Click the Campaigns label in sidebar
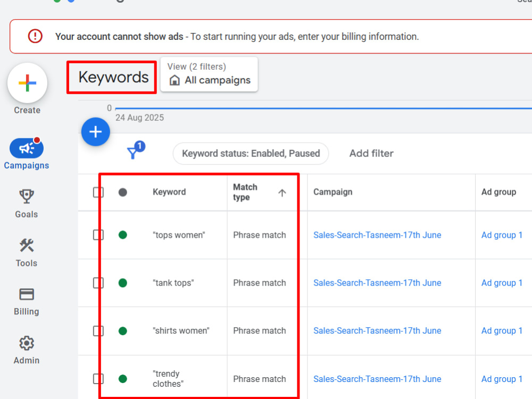 tap(27, 165)
